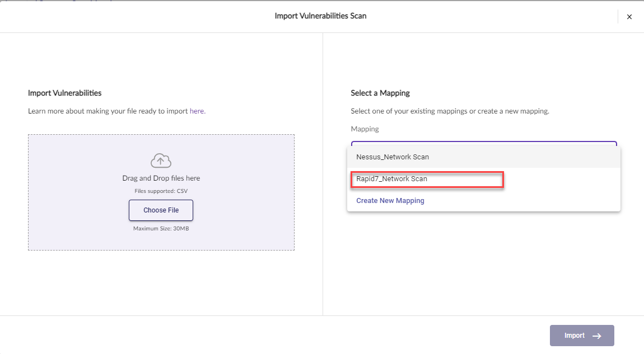The image size is (644, 354).
Task: Close the Import Vulnerabilities Scan dialog
Action: (629, 17)
